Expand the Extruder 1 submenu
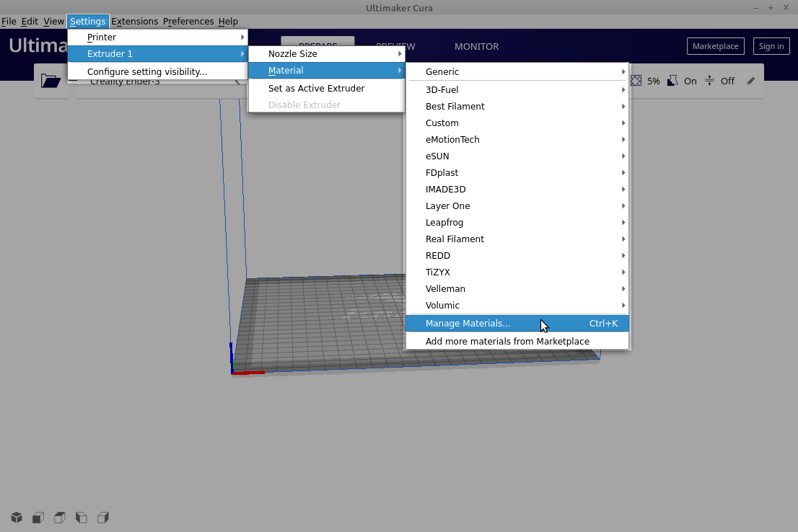The width and height of the screenshot is (798, 532). (158, 54)
